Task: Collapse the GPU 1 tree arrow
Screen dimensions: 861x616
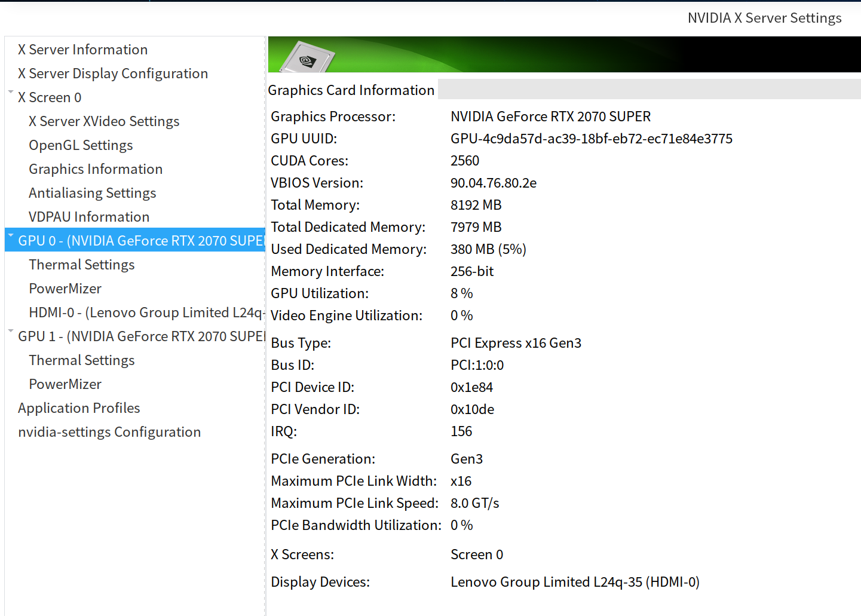Action: tap(10, 331)
